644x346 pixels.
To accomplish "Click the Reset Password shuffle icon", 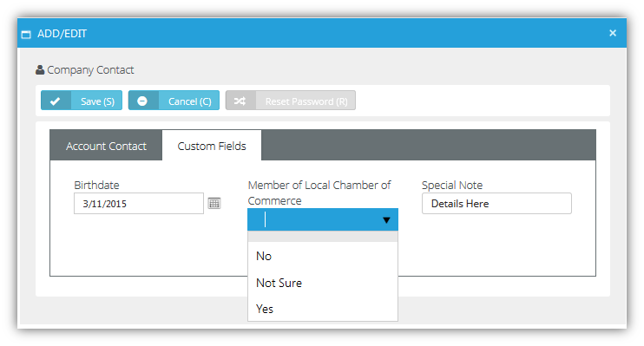I will pos(240,101).
